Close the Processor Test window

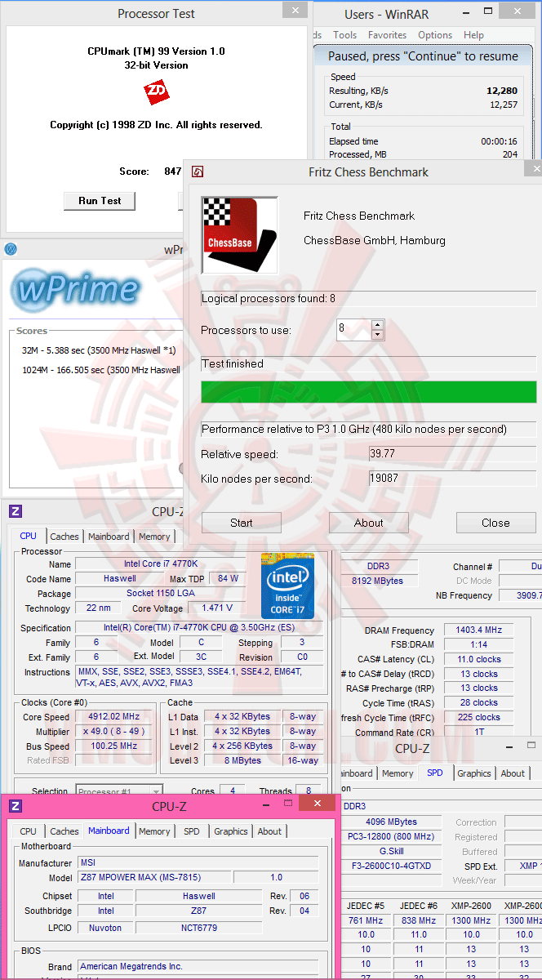pyautogui.click(x=295, y=10)
